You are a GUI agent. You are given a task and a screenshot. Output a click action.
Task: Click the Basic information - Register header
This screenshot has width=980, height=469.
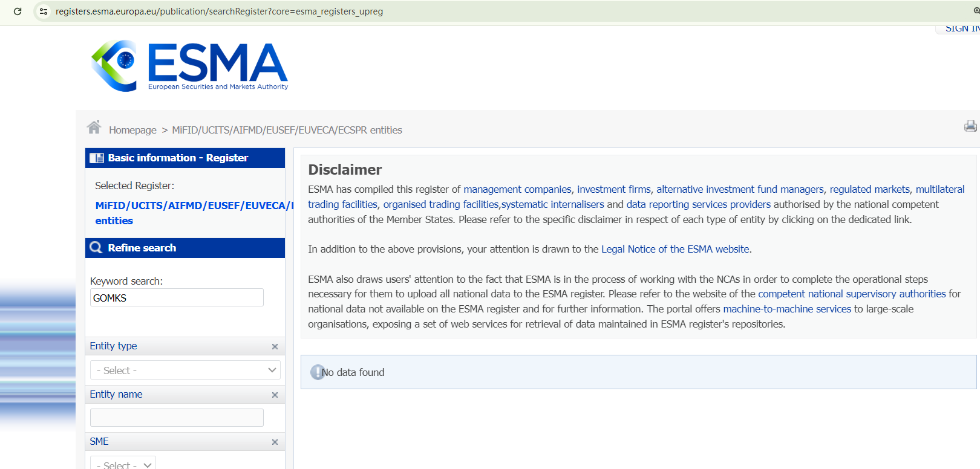185,158
